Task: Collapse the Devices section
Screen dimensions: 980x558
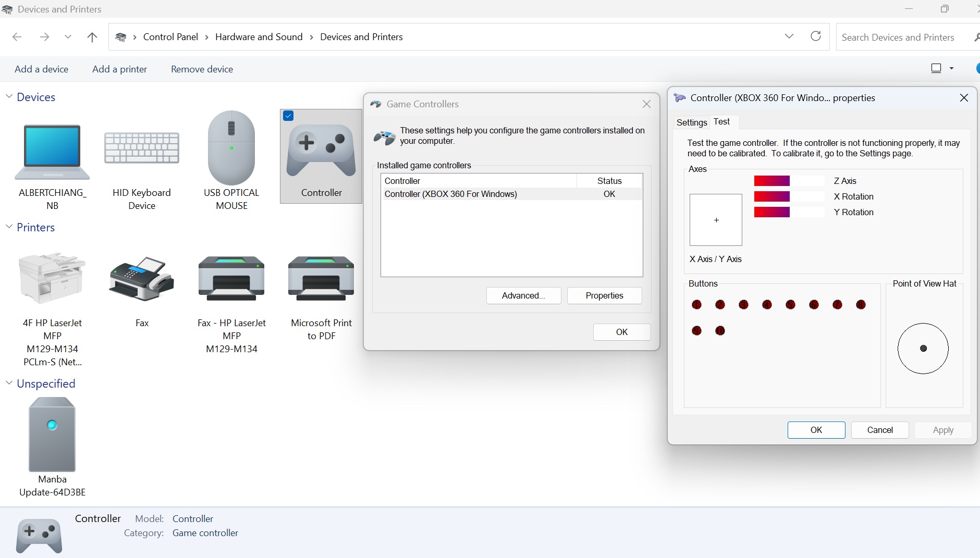Action: (x=9, y=96)
